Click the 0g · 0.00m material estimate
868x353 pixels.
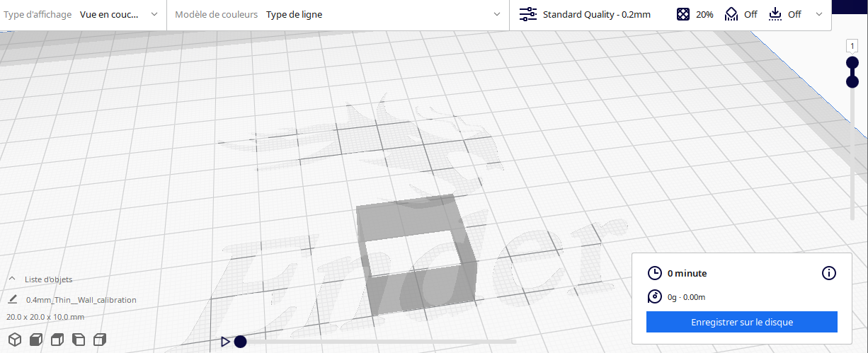pos(686,298)
